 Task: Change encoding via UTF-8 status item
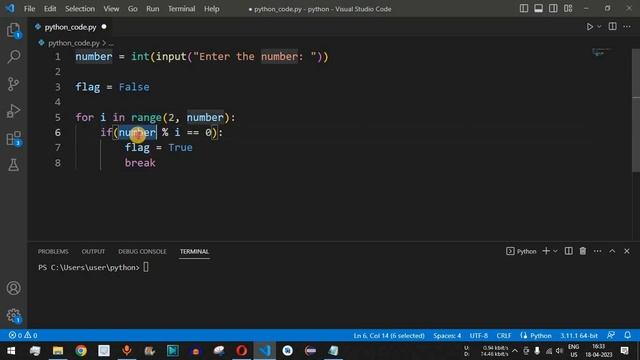coord(479,336)
